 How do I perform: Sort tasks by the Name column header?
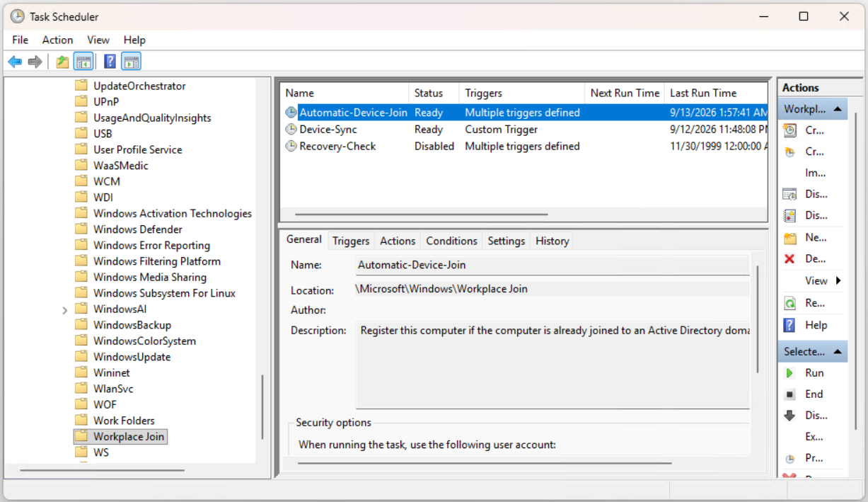tap(345, 93)
